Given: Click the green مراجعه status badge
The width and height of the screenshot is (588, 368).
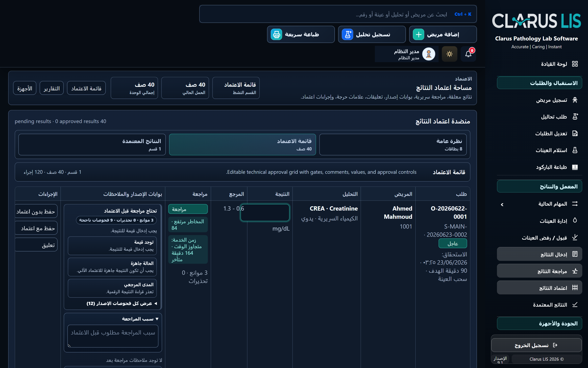Looking at the screenshot, I should tap(188, 209).
